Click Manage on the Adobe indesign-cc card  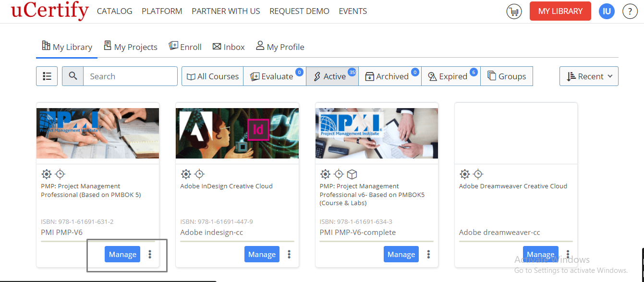262,254
